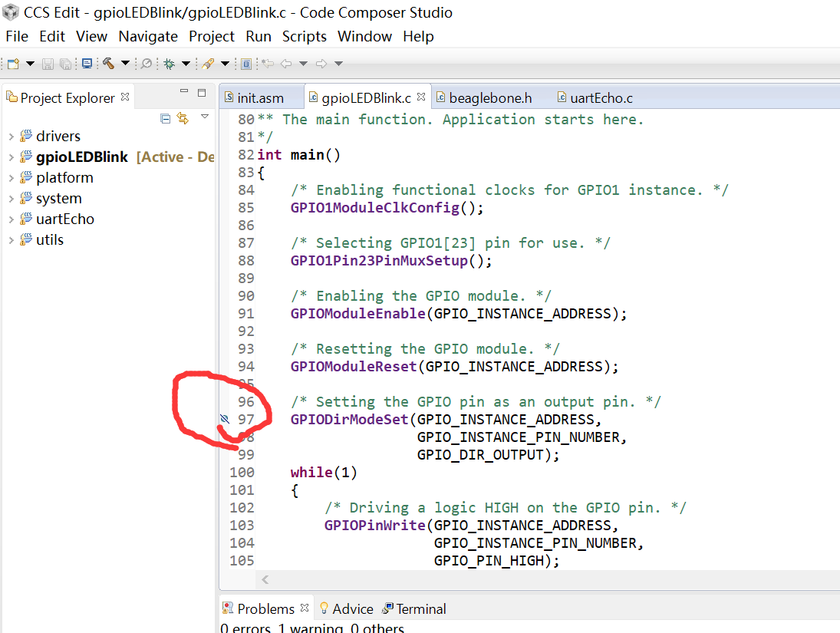Viewport: 840px width, 633px height.
Task: Click the Forward navigation arrow
Action: point(321,64)
